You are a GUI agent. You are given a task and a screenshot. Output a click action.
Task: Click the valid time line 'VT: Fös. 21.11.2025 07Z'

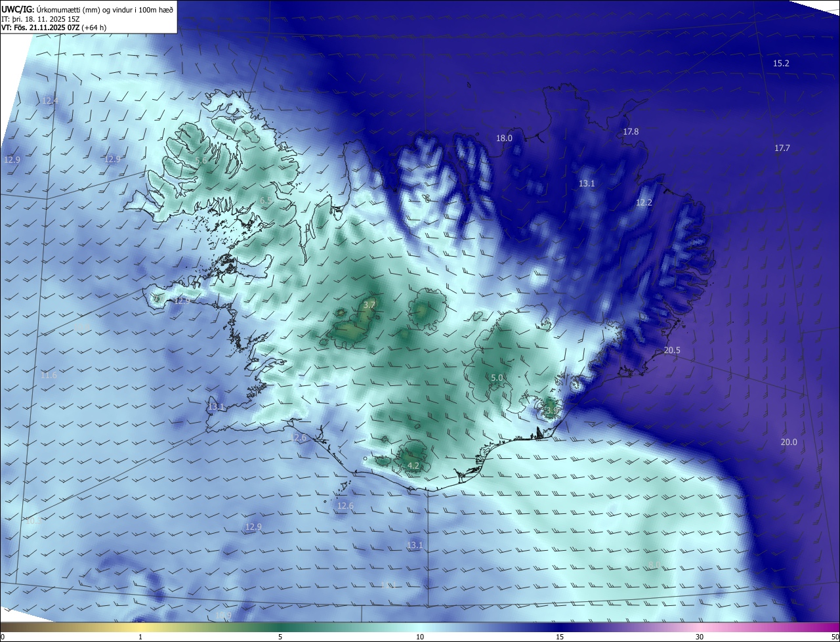coord(41,28)
